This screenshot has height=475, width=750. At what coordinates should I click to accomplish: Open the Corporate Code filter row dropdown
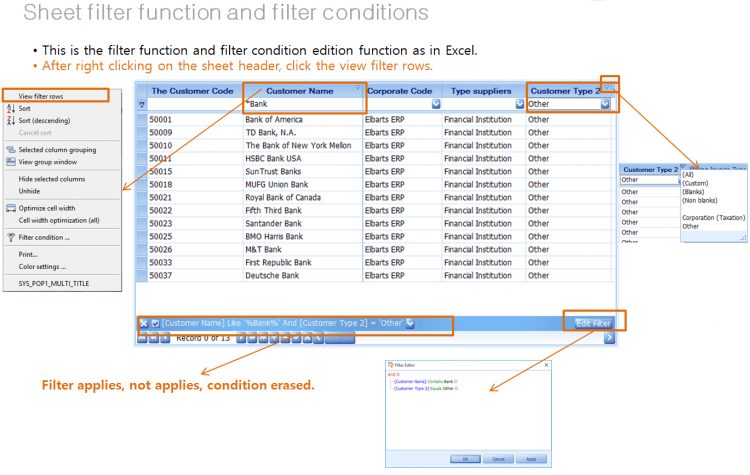click(436, 104)
